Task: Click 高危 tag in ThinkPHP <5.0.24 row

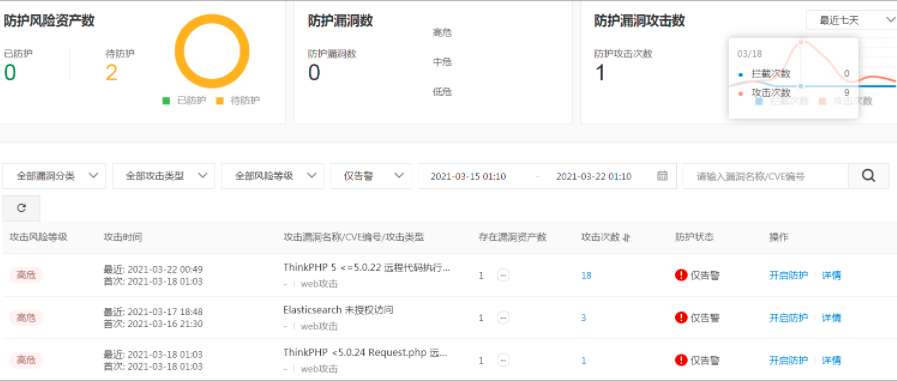Action: pyautogui.click(x=26, y=360)
